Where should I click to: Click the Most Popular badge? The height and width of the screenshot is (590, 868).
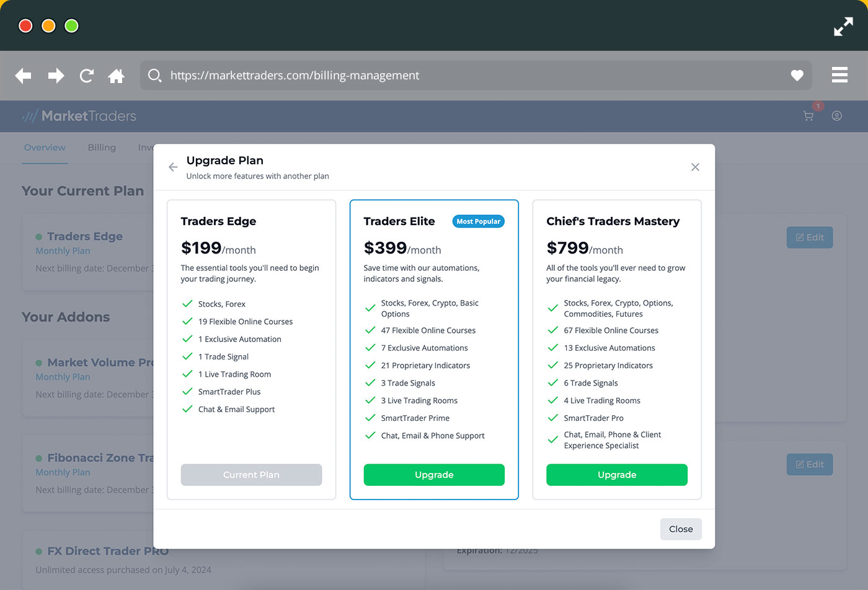click(478, 221)
